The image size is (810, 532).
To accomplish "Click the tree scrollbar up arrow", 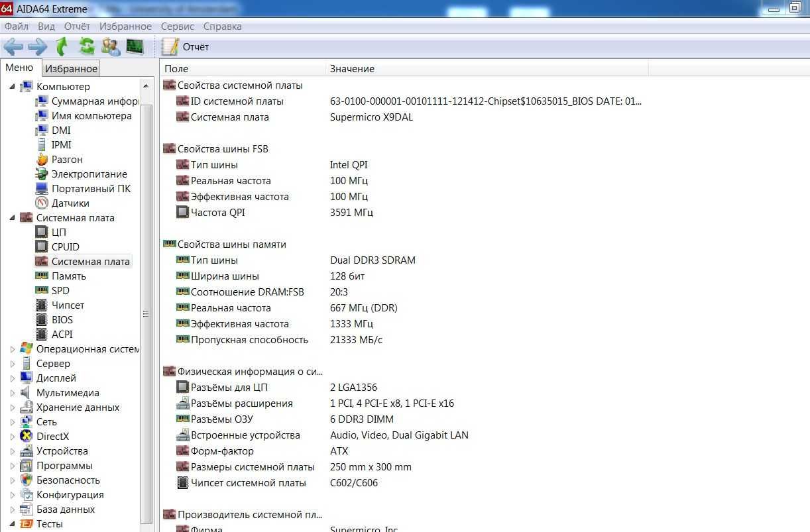I will [147, 85].
